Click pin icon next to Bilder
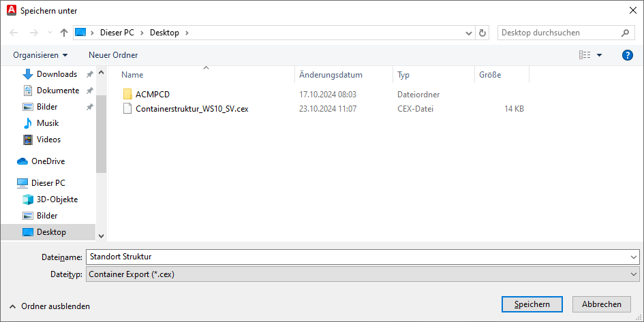The width and height of the screenshot is (644, 322). coord(89,107)
